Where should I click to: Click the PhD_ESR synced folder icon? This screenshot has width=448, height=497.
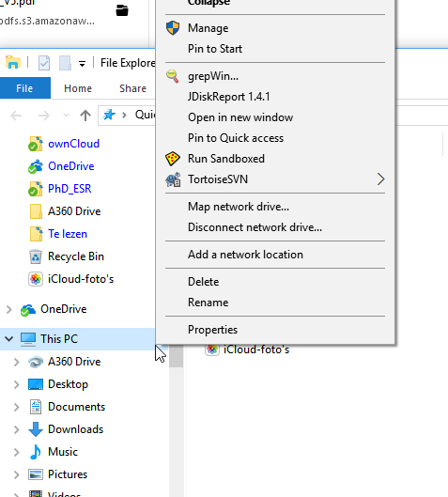tap(36, 189)
